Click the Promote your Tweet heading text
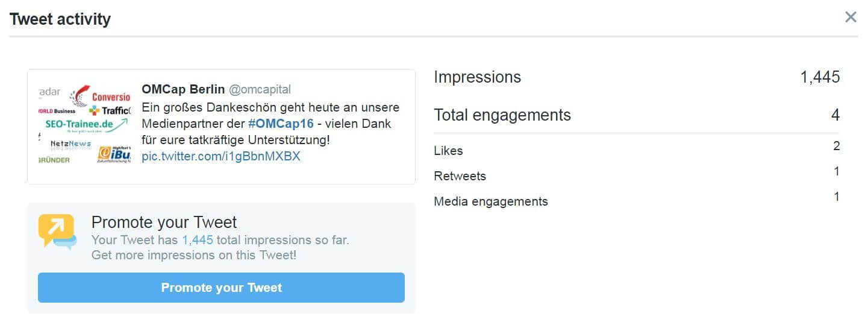 [164, 222]
